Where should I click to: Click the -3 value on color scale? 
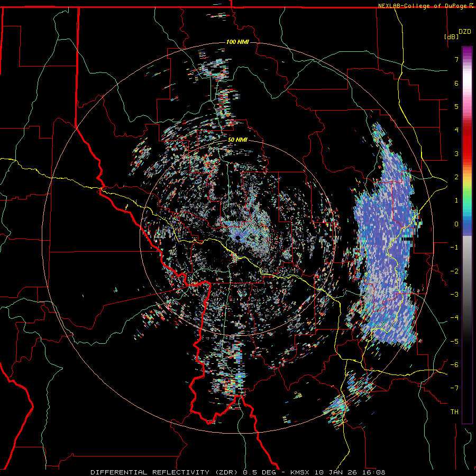tap(454, 295)
